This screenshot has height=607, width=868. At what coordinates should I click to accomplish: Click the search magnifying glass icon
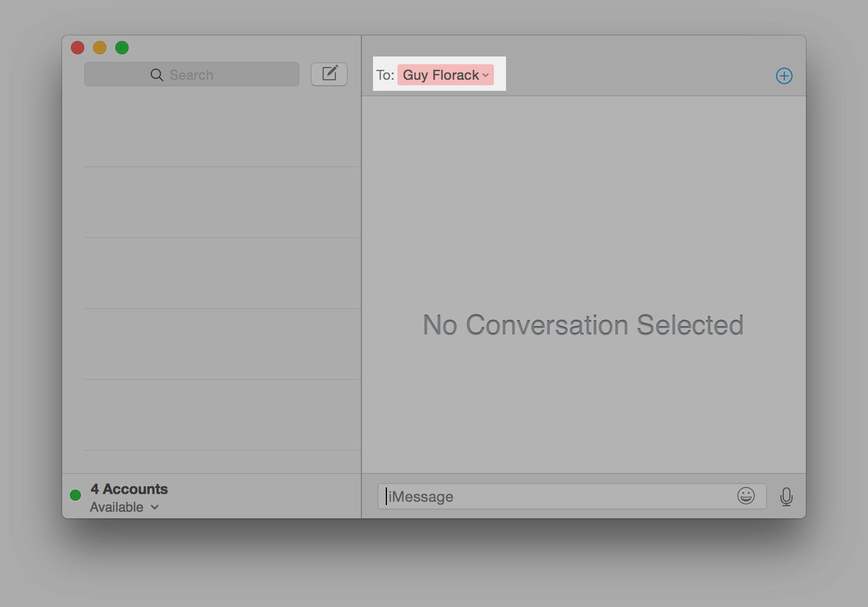(x=156, y=74)
